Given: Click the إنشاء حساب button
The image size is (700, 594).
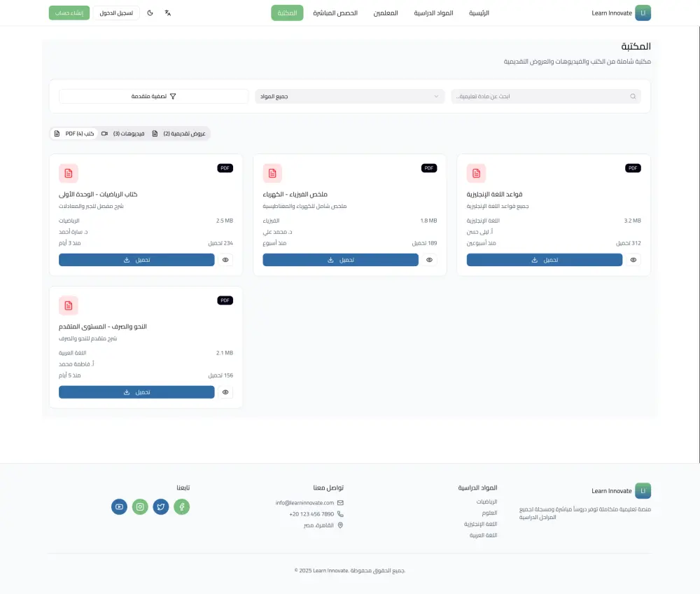Looking at the screenshot, I should click(69, 13).
